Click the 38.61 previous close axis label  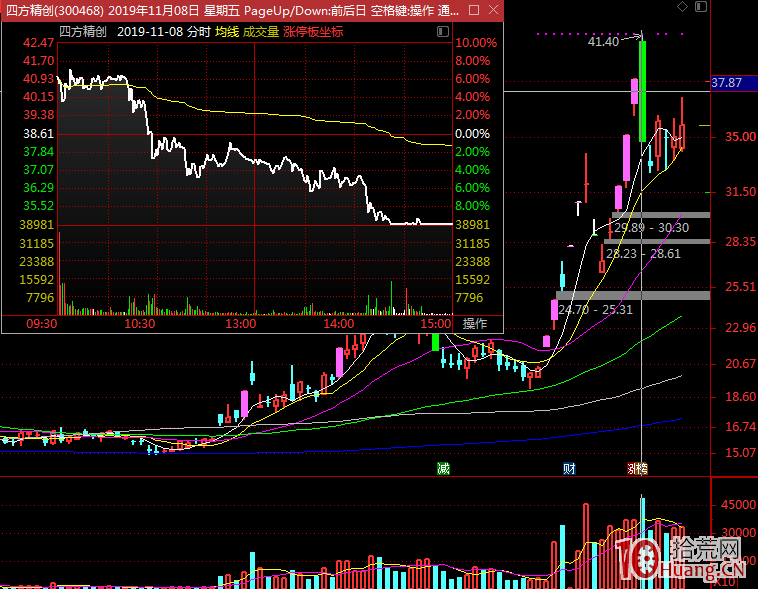(x=39, y=133)
